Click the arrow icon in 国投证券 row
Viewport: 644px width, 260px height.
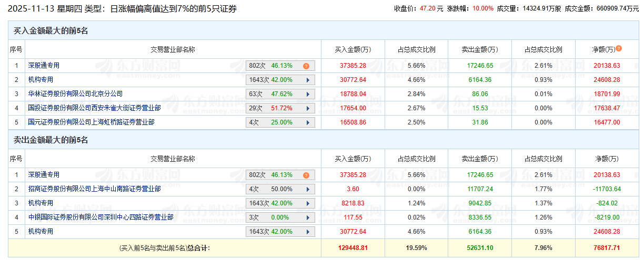[307, 108]
